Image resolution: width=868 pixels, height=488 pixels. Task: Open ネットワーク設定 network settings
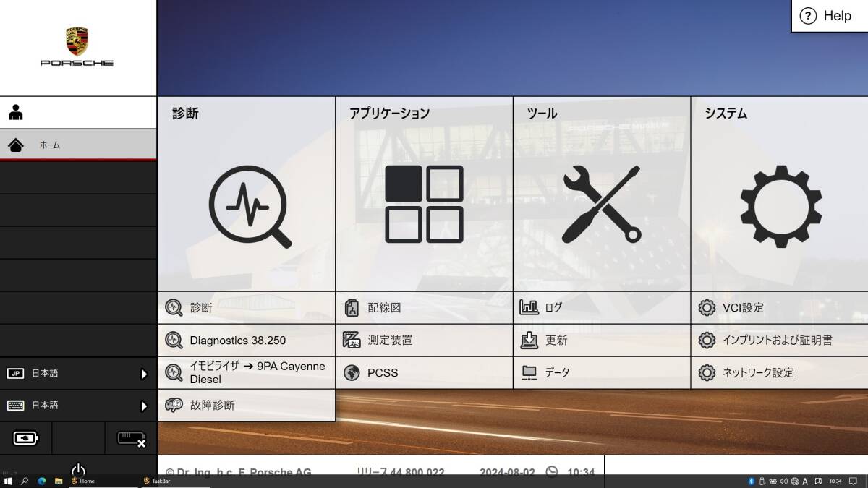(x=780, y=372)
